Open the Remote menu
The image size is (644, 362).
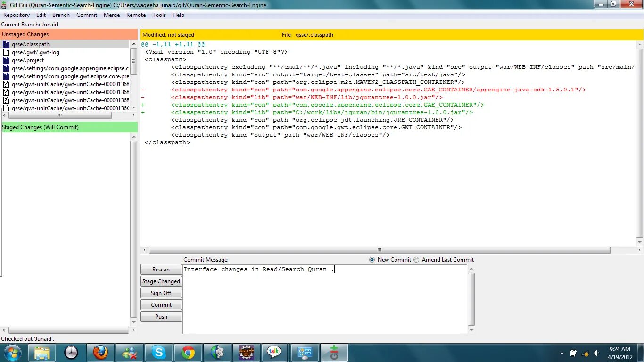tap(136, 15)
